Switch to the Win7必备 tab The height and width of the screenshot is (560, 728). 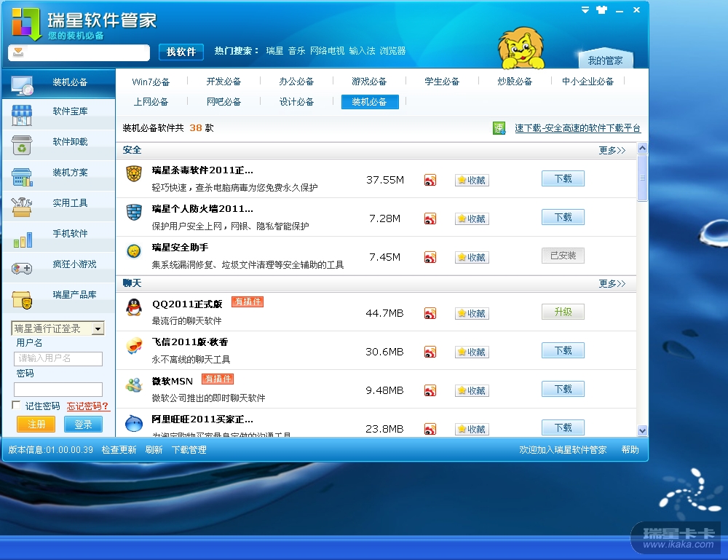point(151,82)
